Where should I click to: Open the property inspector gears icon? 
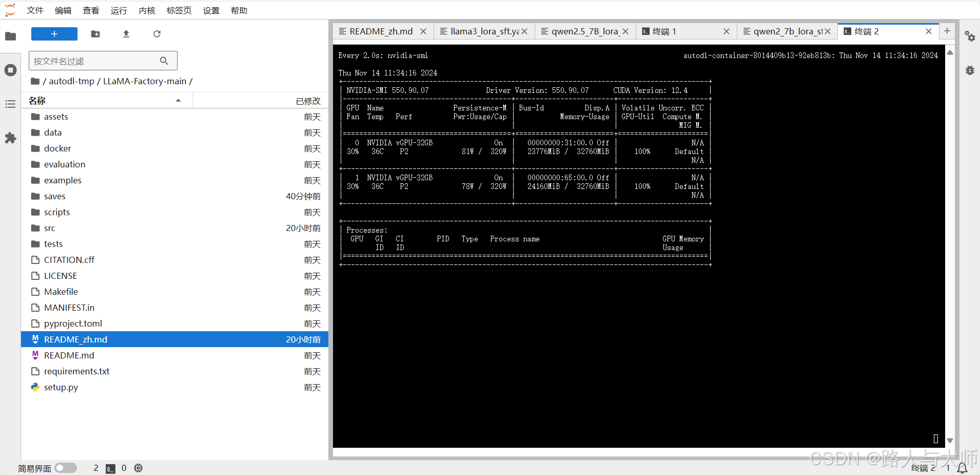[x=970, y=36]
